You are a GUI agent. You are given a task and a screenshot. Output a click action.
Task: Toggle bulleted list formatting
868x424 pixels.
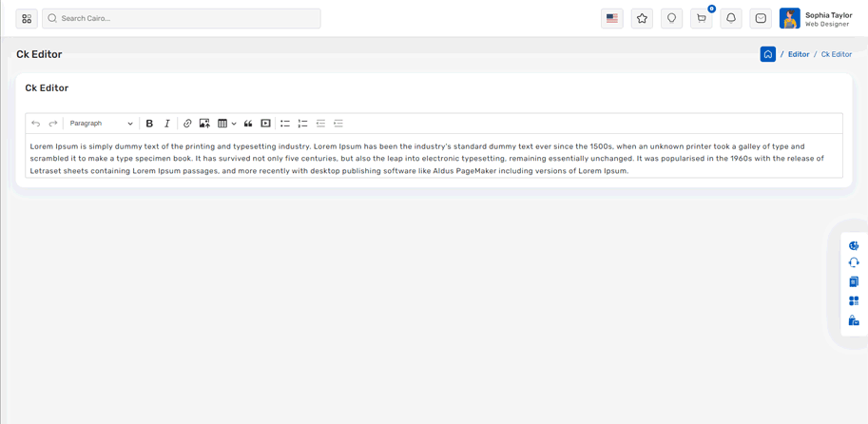pos(285,124)
